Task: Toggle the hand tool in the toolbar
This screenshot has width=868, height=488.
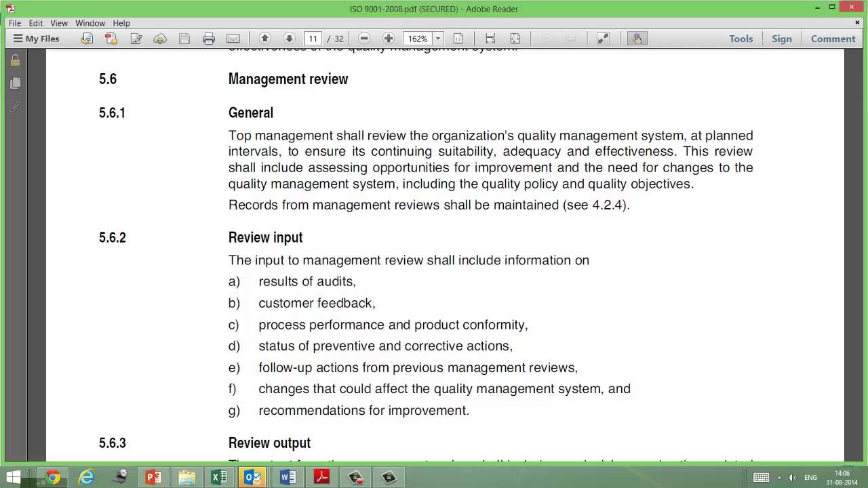Action: 637,39
